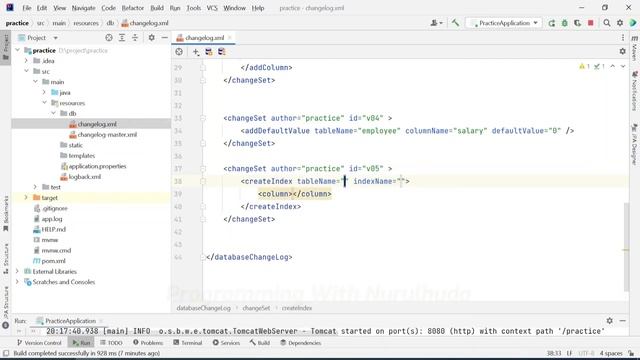Open the TODO tool window
Viewport: 640px width, 360px height.
[x=111, y=343]
